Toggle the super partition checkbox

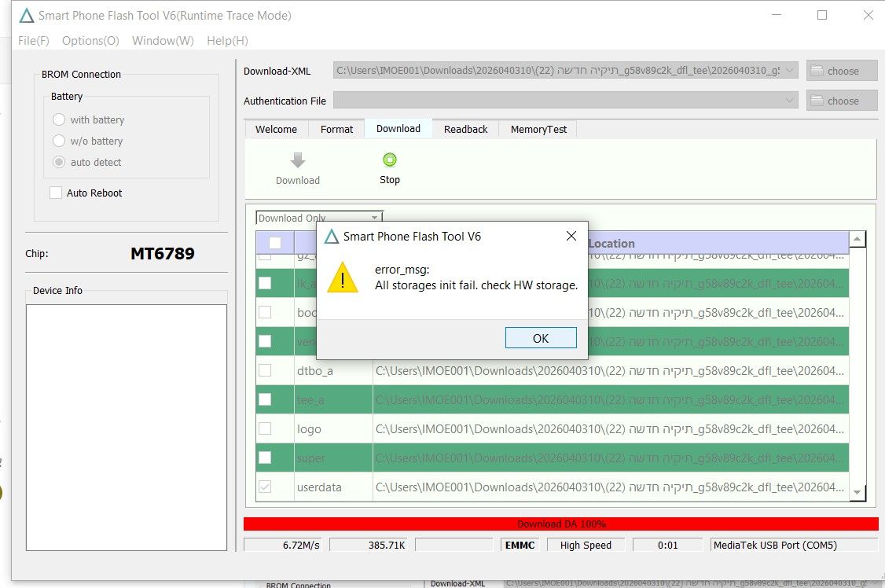point(265,457)
